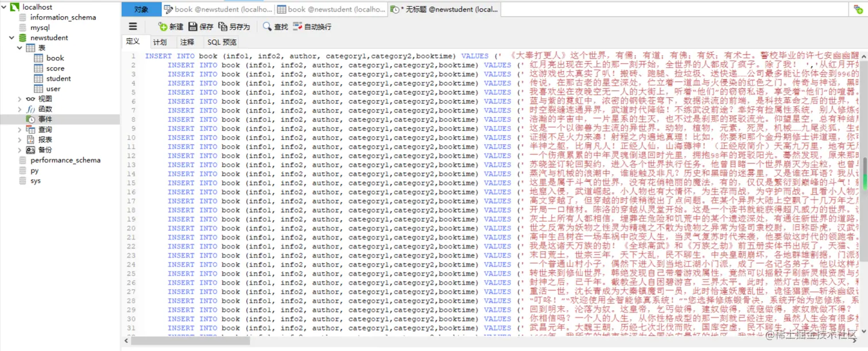Select the py database in tree
This screenshot has width=868, height=351.
[x=34, y=171]
